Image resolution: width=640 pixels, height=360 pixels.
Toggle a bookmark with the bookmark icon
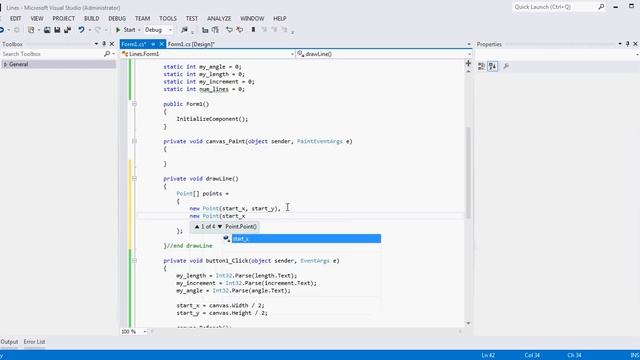[x=253, y=30]
